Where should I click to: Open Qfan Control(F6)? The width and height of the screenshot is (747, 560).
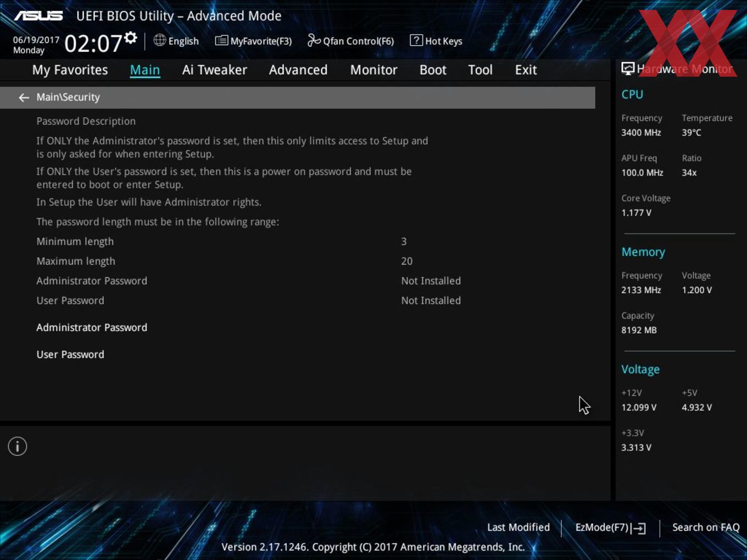click(358, 41)
